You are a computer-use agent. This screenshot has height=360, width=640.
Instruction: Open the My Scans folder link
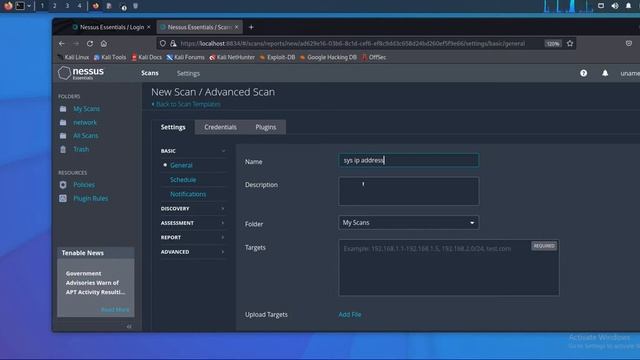click(87, 109)
